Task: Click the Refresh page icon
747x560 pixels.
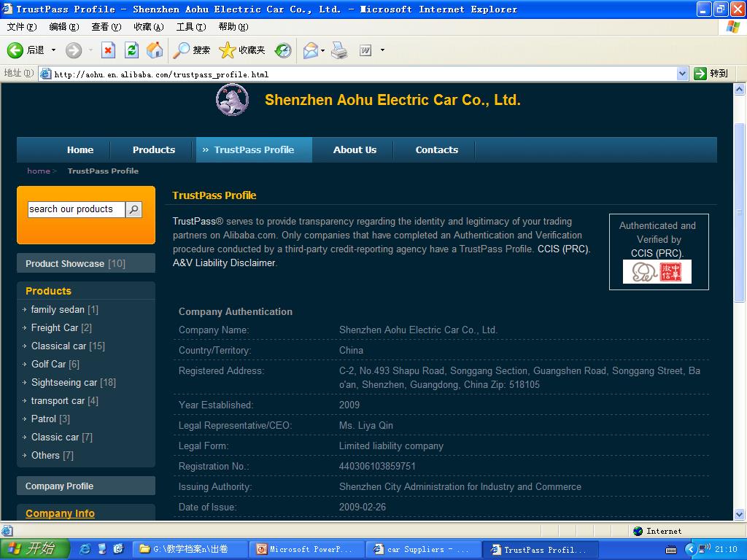Action: 131,50
